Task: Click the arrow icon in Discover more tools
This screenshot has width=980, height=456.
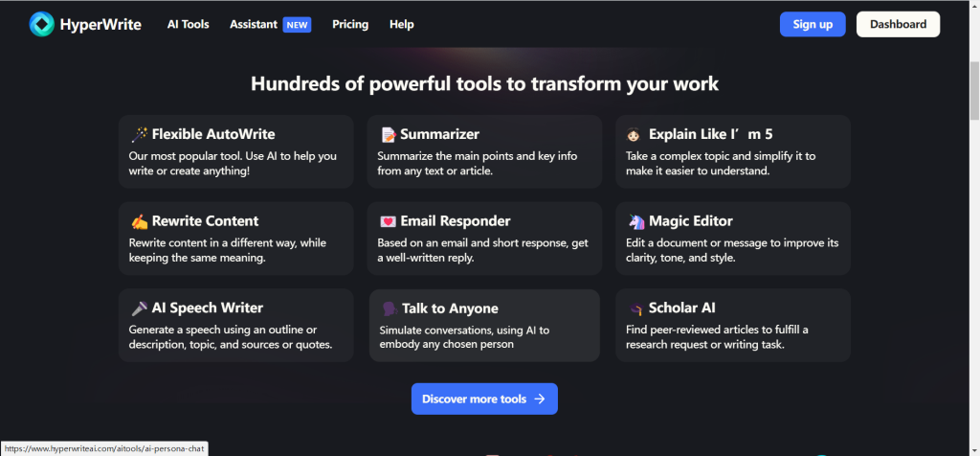Action: click(540, 399)
